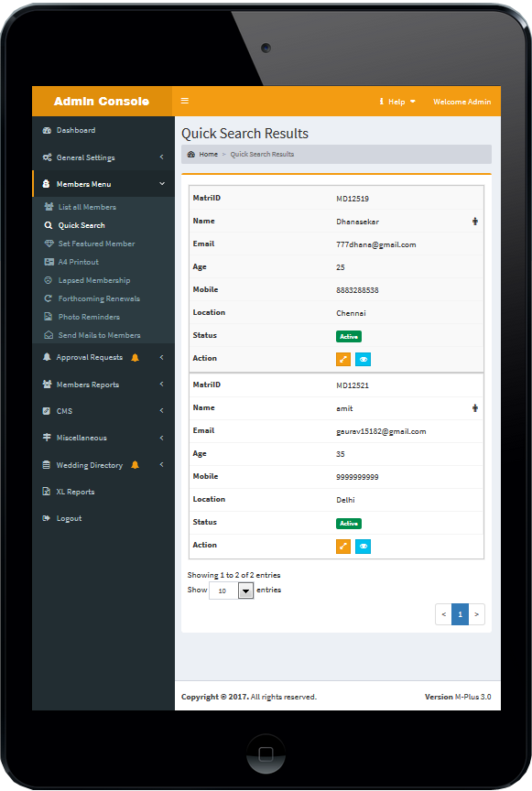Click the person icon beside amit's name
Screen dimensions: 532x791
pyautogui.click(x=475, y=408)
